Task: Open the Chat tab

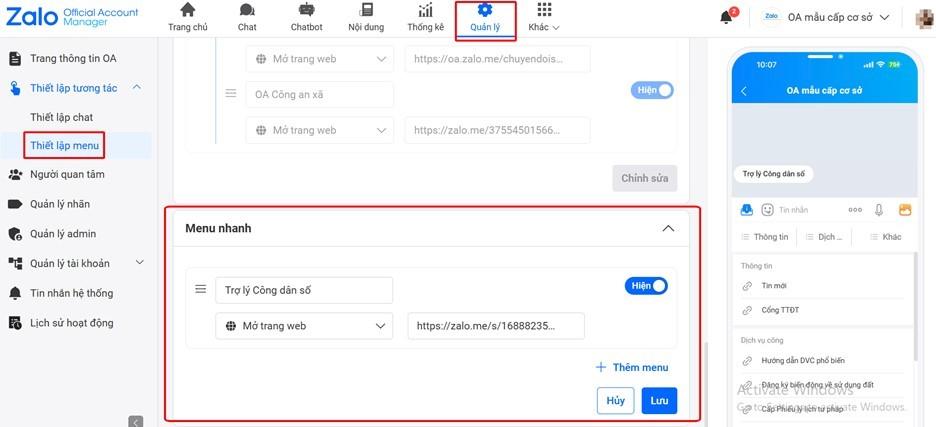Action: tap(247, 17)
